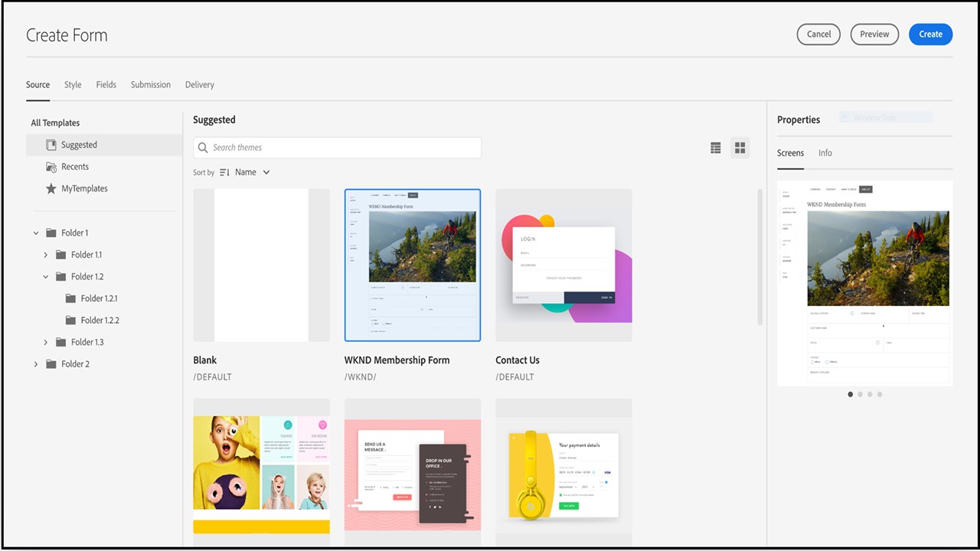This screenshot has width=980, height=551.
Task: Open the Info tab in Properties
Action: 825,153
